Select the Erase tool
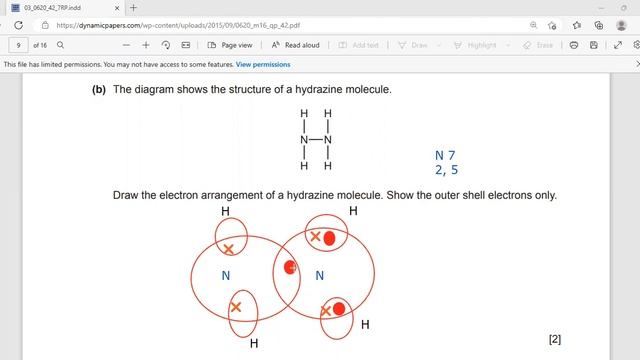640x360 pixels. [x=538, y=45]
